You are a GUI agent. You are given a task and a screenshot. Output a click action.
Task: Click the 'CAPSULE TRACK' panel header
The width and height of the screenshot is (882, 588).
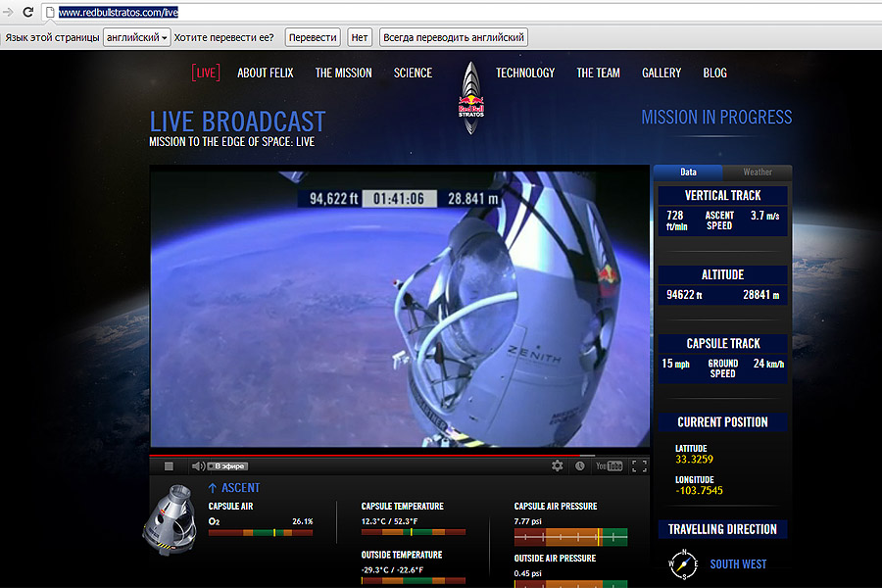pos(723,343)
